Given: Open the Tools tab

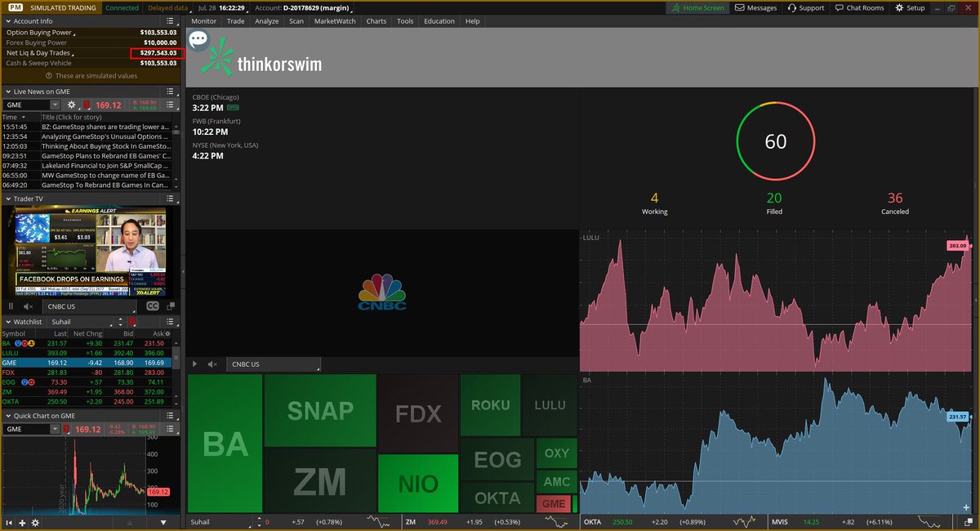Looking at the screenshot, I should pyautogui.click(x=405, y=21).
